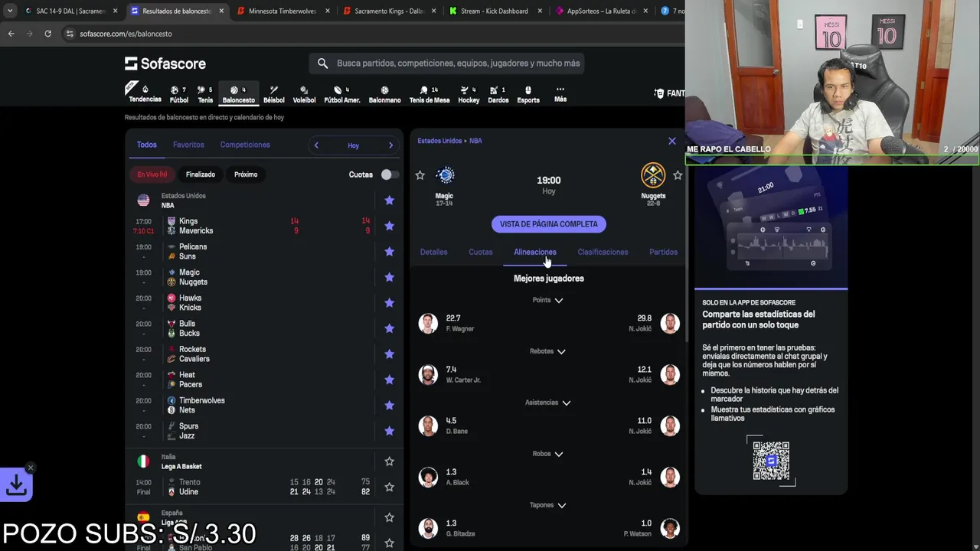
Task: Click the browser address bar
Action: pos(367,34)
